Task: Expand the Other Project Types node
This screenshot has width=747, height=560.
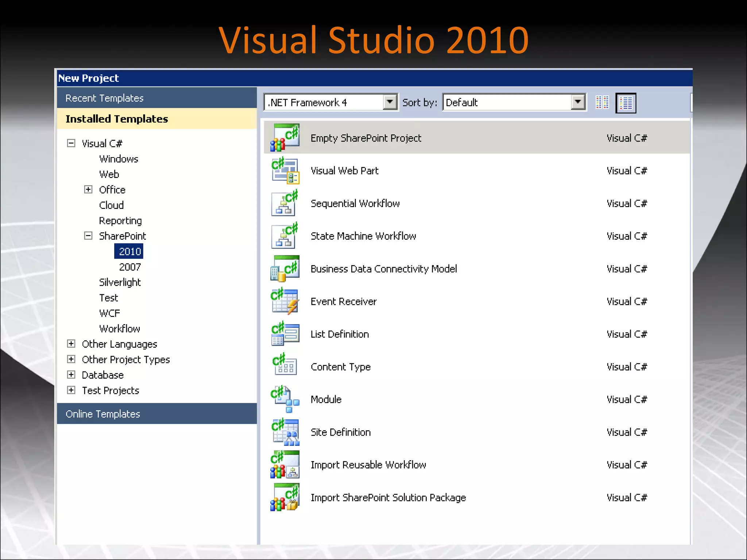Action: click(71, 359)
